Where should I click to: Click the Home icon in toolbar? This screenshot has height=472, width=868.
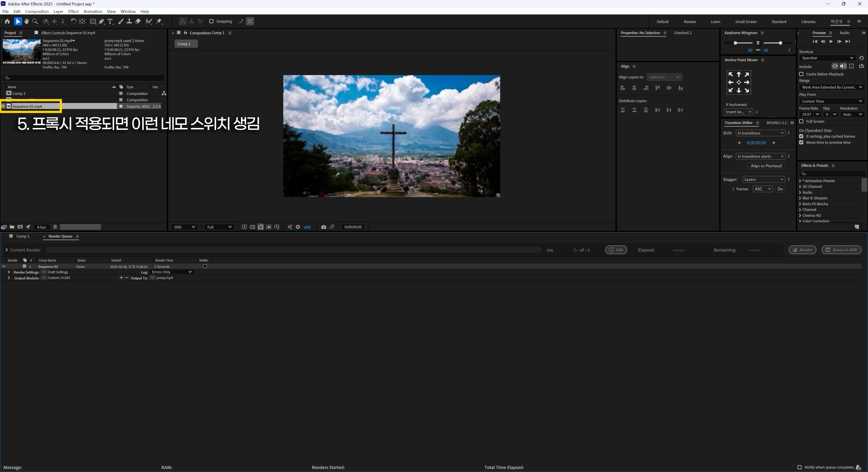pos(7,21)
